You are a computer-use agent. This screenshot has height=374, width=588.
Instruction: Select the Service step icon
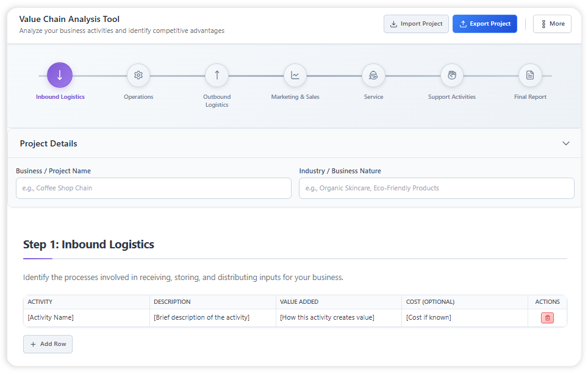point(373,76)
